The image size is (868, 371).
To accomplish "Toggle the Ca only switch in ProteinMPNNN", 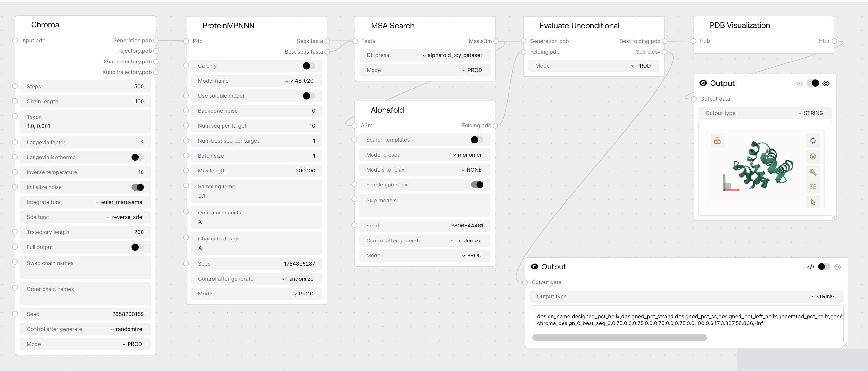I will pyautogui.click(x=309, y=66).
